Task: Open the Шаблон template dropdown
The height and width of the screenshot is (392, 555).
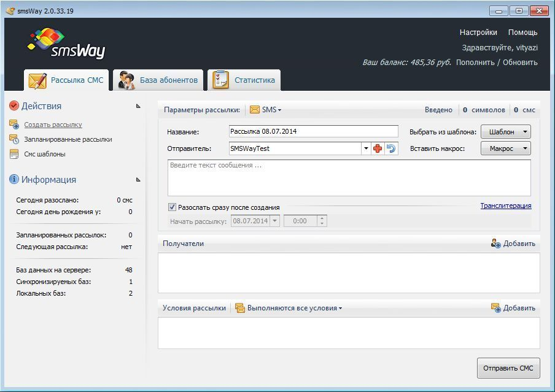Action: coord(505,132)
